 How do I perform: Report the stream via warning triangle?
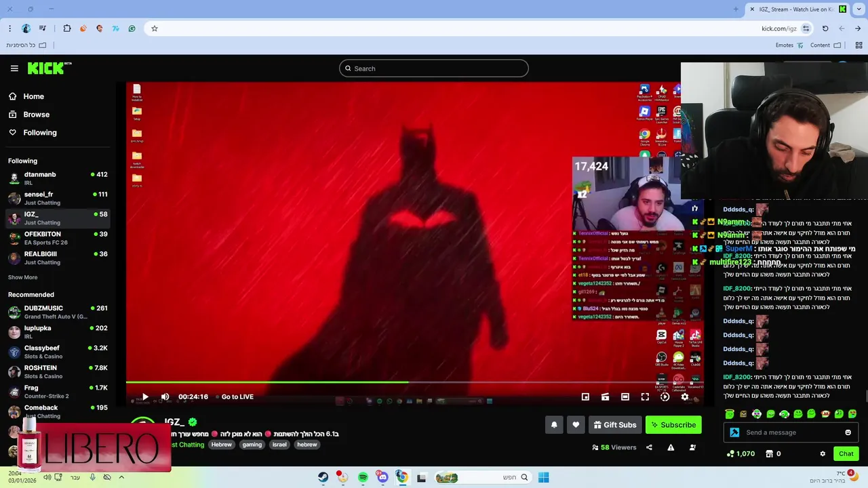pos(671,447)
